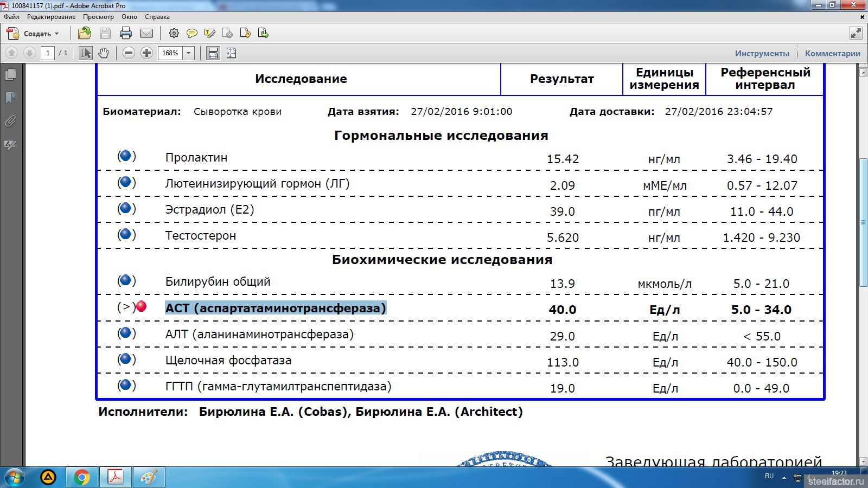
Task: Show attachments paperclip panel
Action: tap(10, 121)
